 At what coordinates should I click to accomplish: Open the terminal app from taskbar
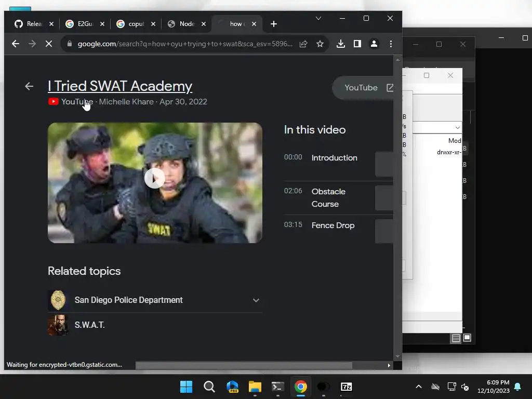(277, 387)
